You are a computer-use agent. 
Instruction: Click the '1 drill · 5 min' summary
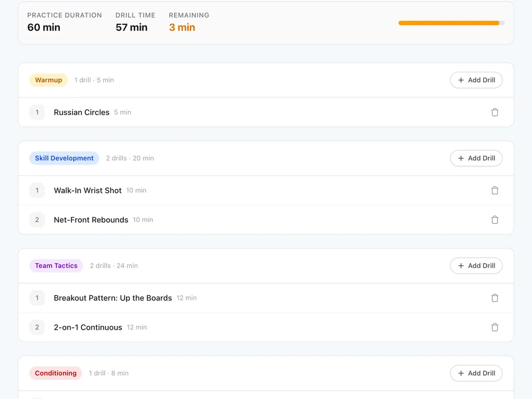(x=94, y=80)
